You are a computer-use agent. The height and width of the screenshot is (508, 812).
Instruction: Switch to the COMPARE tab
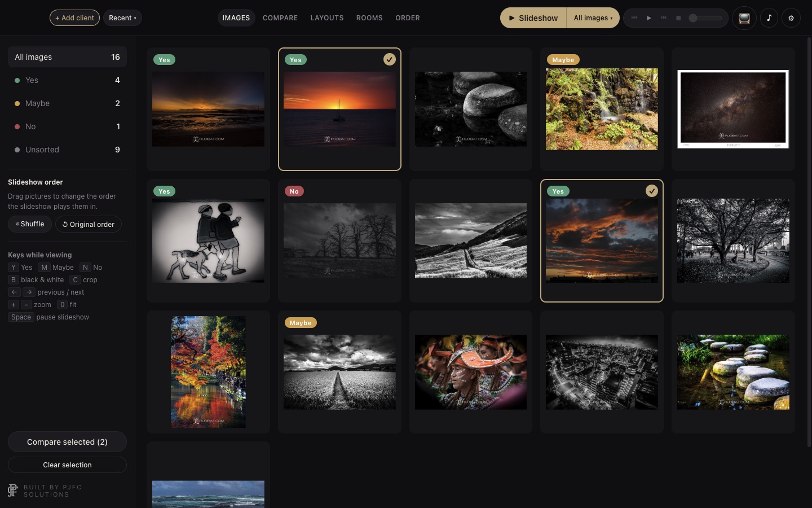(x=280, y=18)
